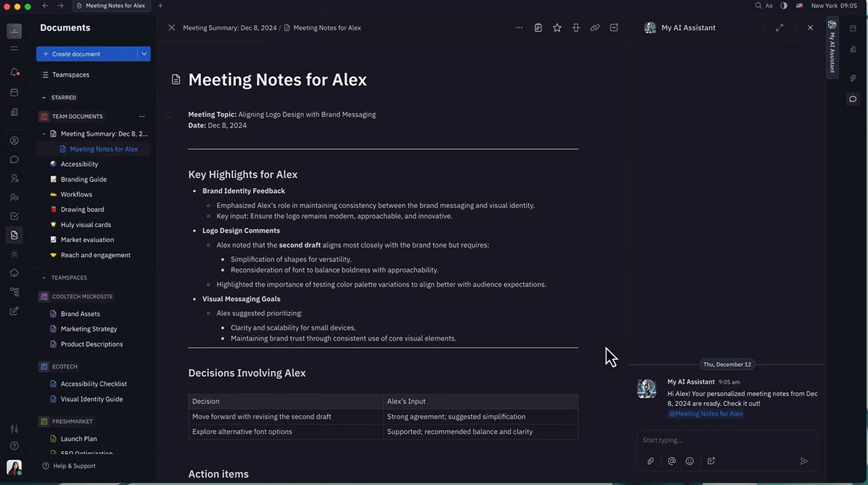Focus the Start typing message field
Viewport: 868px width, 485px height.
pyautogui.click(x=726, y=440)
